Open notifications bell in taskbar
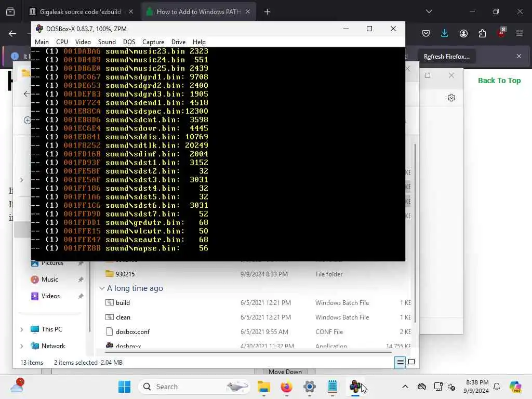This screenshot has width=532, height=399. coord(497,387)
